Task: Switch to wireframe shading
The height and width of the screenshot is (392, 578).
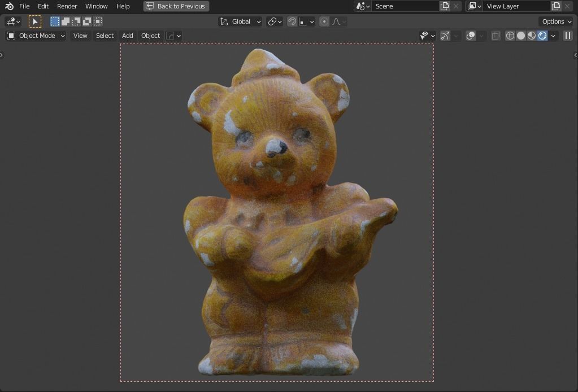Action: [510, 36]
